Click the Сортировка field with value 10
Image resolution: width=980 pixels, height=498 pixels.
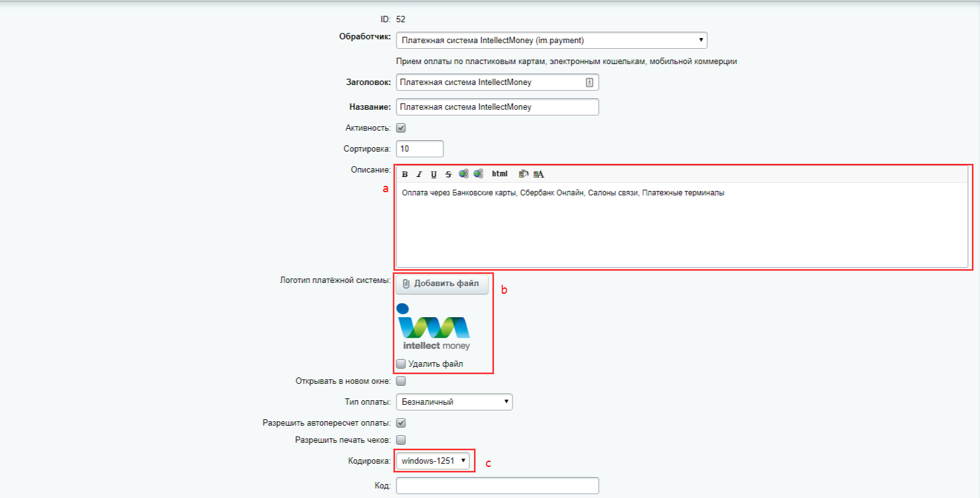coord(419,148)
